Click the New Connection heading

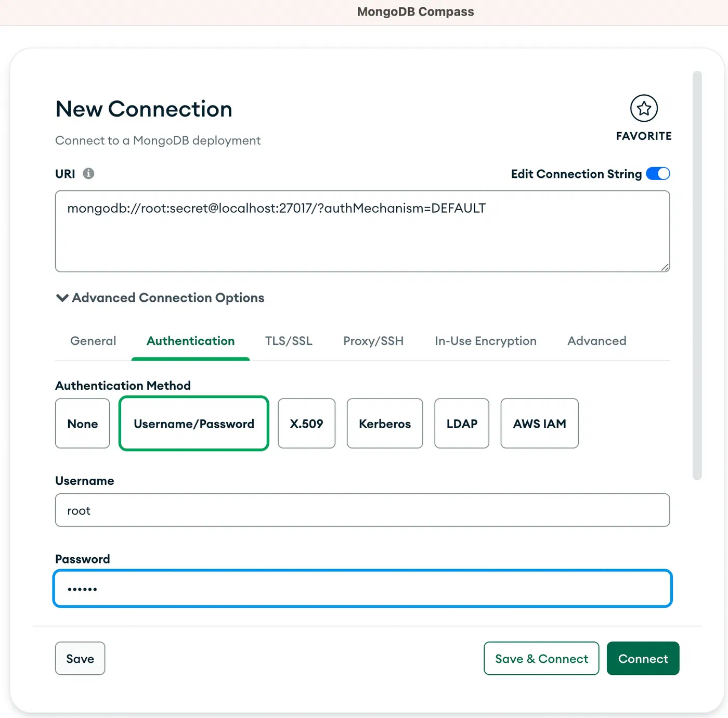tap(144, 109)
